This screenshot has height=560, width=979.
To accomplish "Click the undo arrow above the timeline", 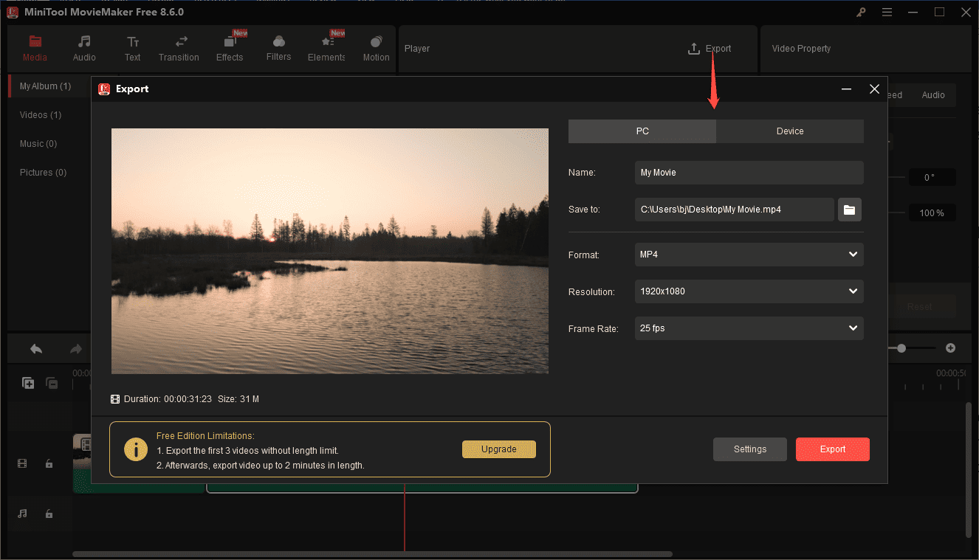I will point(35,349).
